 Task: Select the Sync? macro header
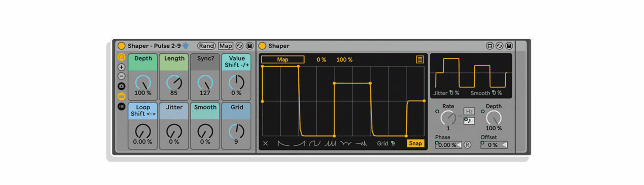[x=205, y=62]
